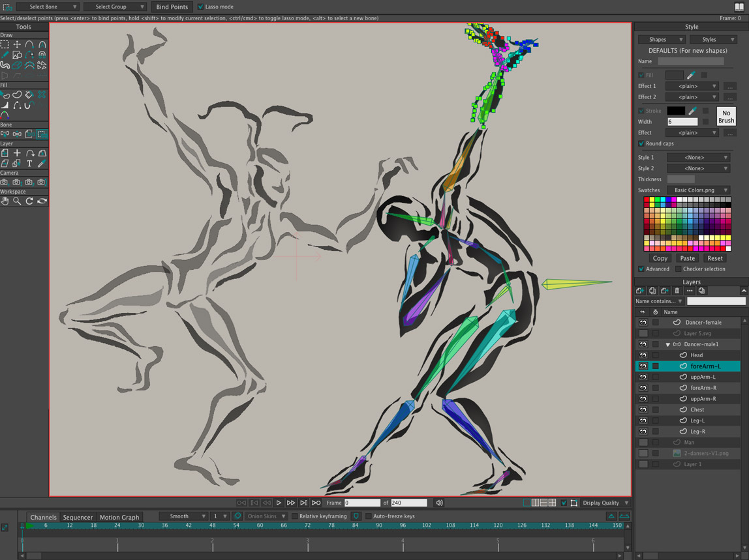Select the Pan Workspace hand tool
This screenshot has height=560, width=749.
click(x=5, y=201)
